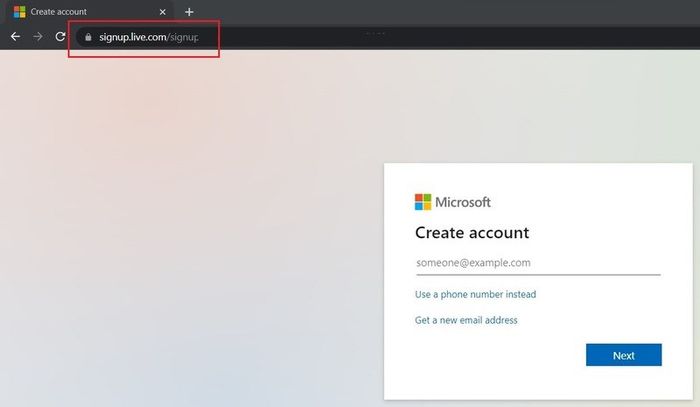Open a new tab with the plus icon
Viewport: 700px width, 407px height.
click(x=189, y=12)
